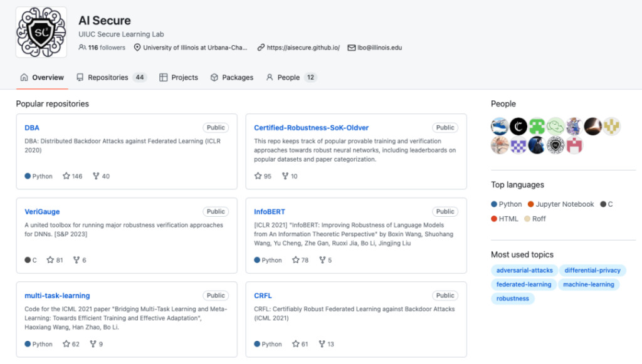The width and height of the screenshot is (642, 364).
Task: Click the People count badge 12
Action: tap(311, 77)
